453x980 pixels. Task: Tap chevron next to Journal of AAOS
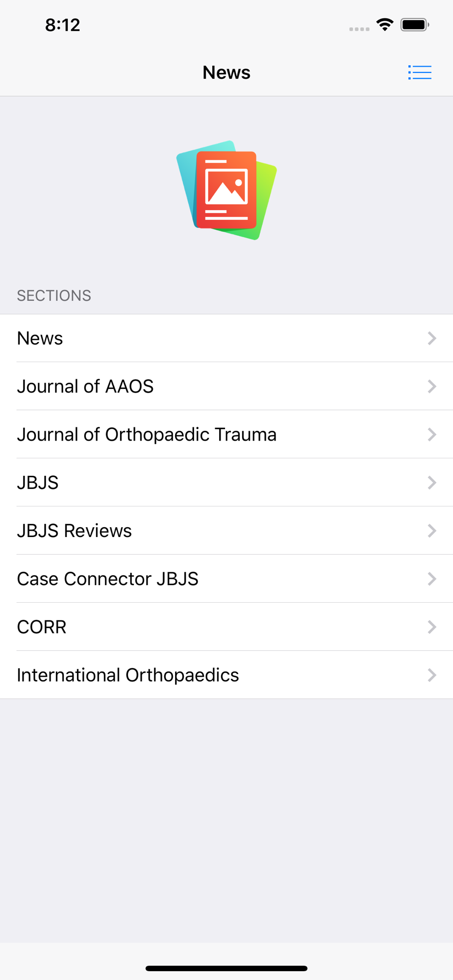click(x=432, y=386)
